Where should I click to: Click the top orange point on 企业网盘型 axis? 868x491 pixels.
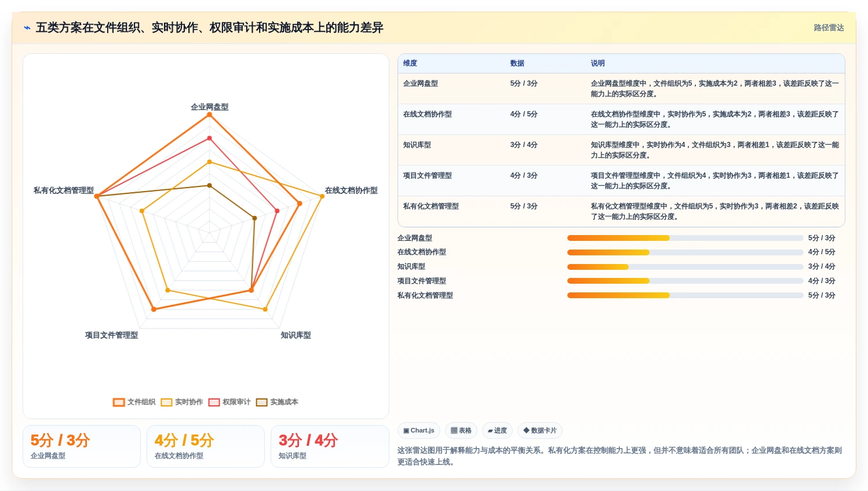(210, 115)
